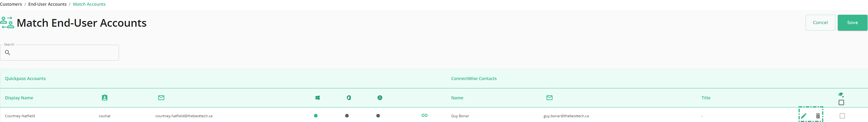Screen dimensions: 868x122
Task: Click the username badge column header icon
Action: tap(104, 98)
